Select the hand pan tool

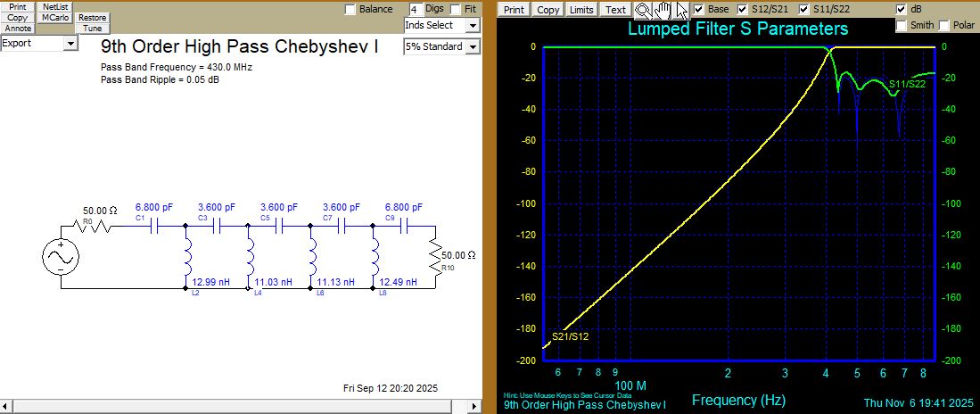663,10
